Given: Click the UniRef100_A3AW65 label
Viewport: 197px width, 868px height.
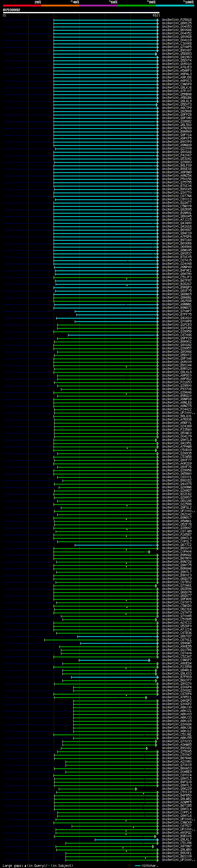Looking at the screenshot, I should click(x=176, y=745).
